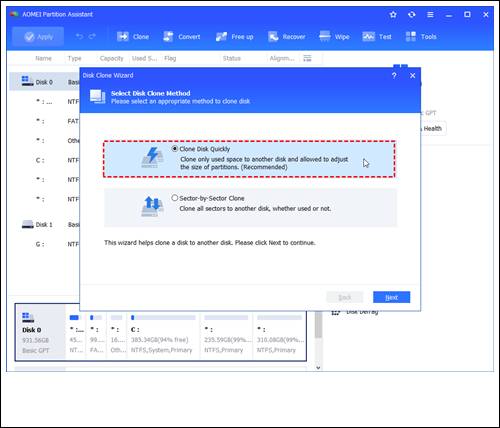Click the redo arrow icon

click(92, 36)
